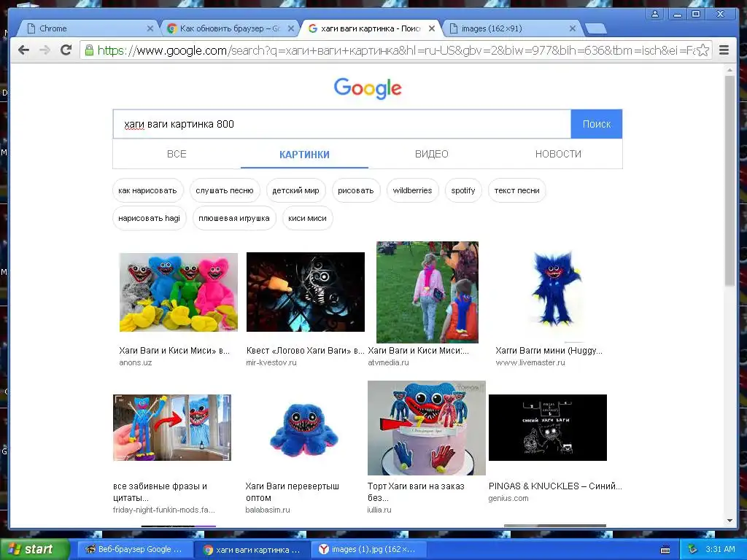Switch to the 'Как обновить браузер' tab
This screenshot has height=560, width=747.
click(228, 28)
